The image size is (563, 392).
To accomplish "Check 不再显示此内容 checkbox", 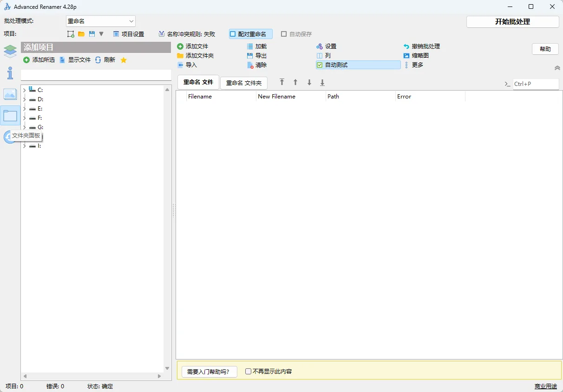I will 249,372.
